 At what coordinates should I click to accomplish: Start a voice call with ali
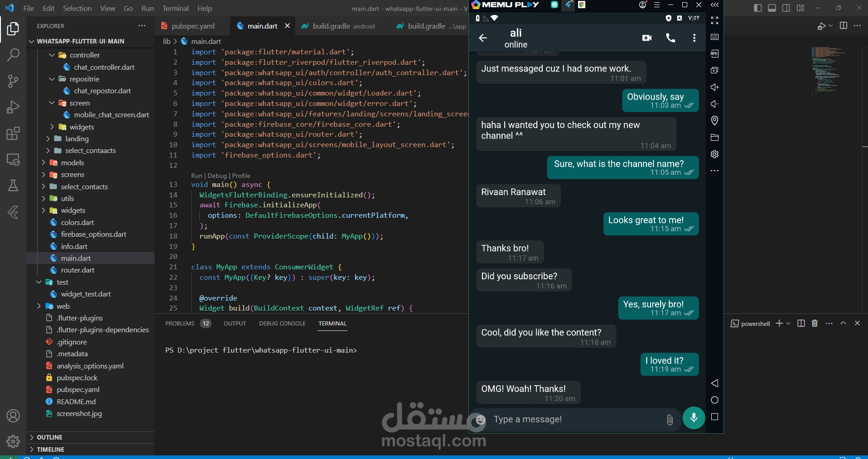pyautogui.click(x=670, y=38)
